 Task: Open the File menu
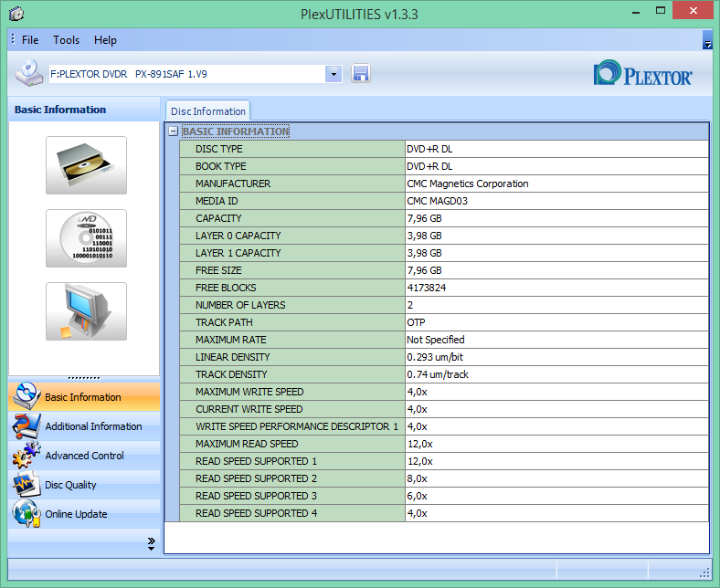tap(30, 40)
